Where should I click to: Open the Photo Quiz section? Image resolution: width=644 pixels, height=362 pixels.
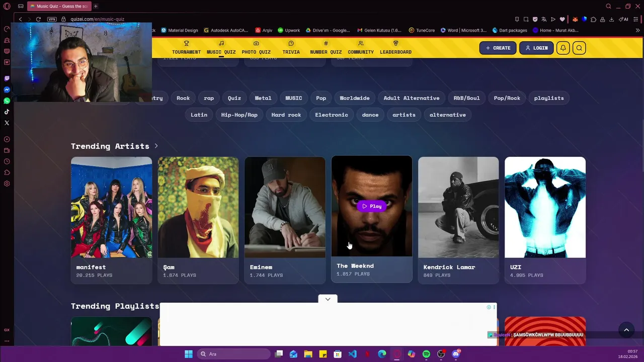pos(256,48)
